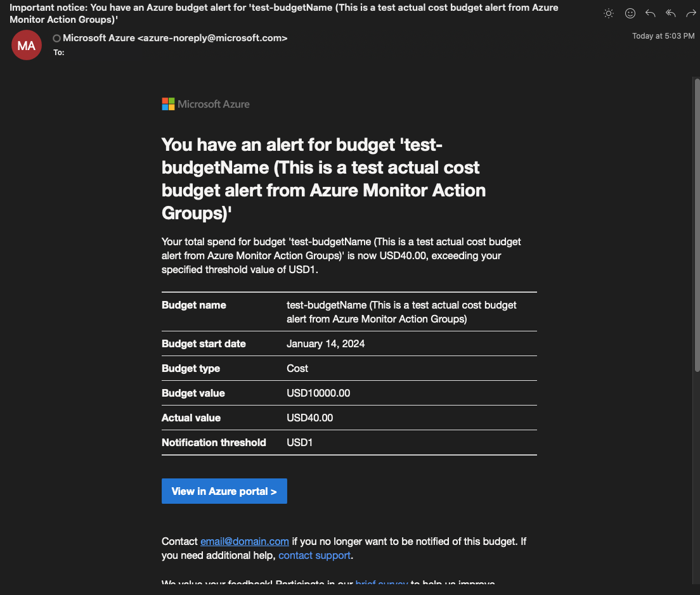Image resolution: width=700 pixels, height=595 pixels.
Task: Click the 'Your total spend for budget' paragraph
Action: (341, 255)
